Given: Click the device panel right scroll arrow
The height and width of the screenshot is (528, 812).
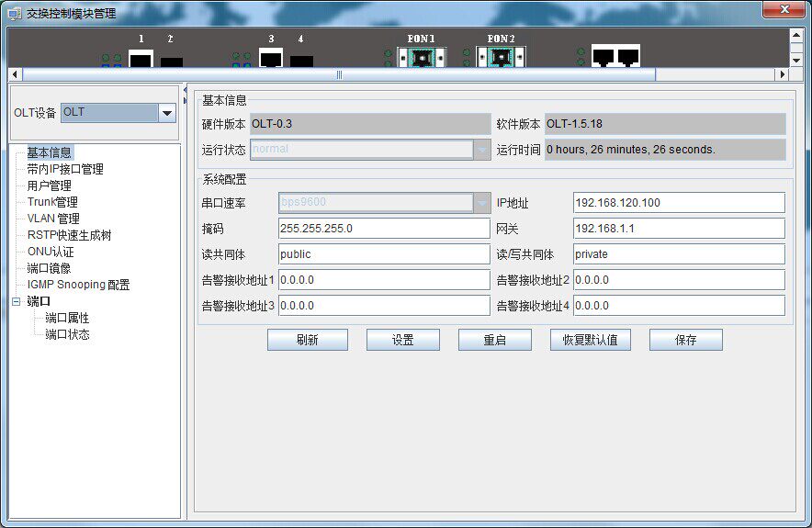Looking at the screenshot, I should pos(783,74).
